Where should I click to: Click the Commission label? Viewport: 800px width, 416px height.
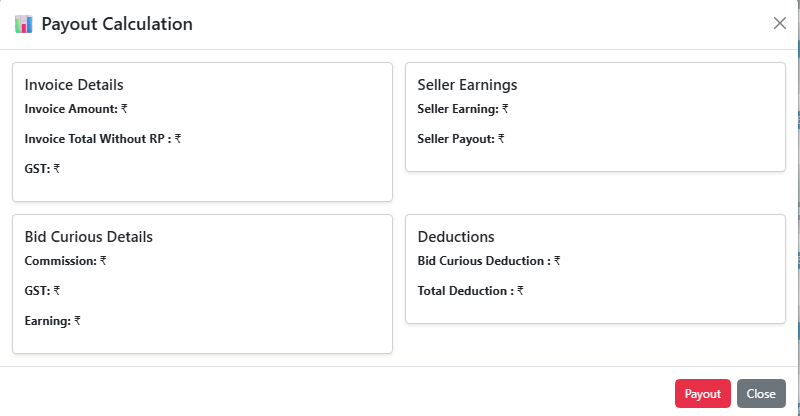60,261
